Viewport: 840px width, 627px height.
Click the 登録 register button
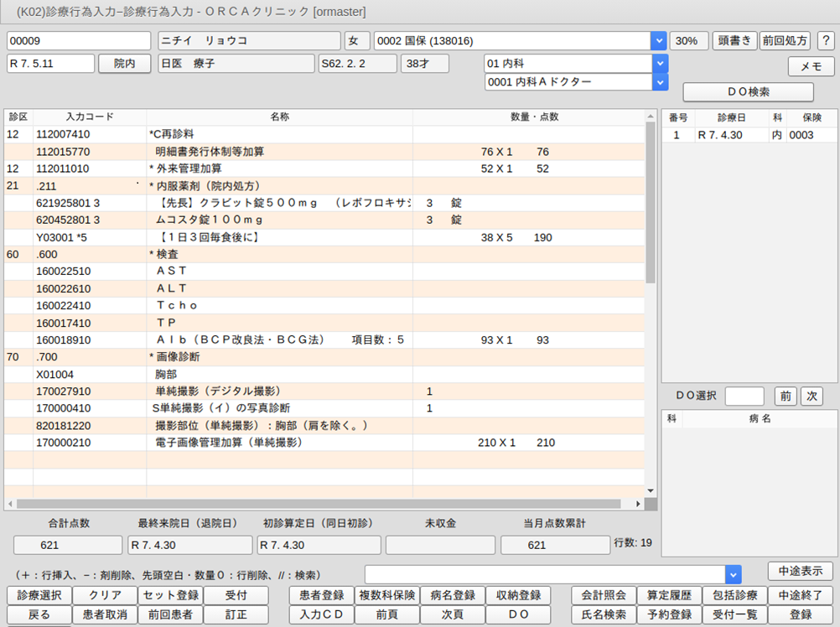pos(801,614)
